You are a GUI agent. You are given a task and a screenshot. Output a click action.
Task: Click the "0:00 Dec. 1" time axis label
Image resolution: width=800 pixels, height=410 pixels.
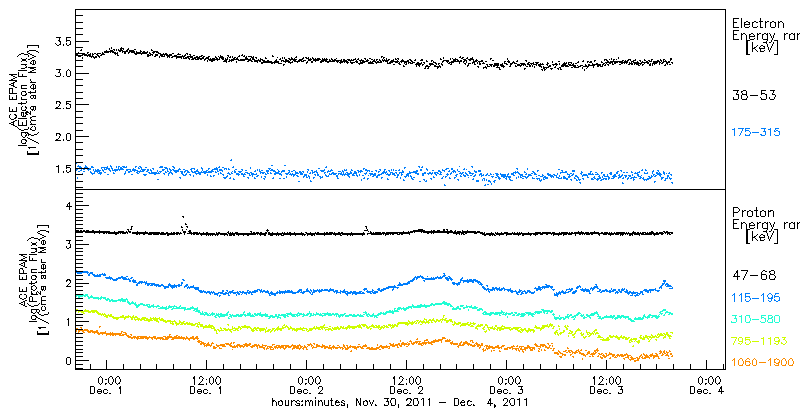click(108, 386)
